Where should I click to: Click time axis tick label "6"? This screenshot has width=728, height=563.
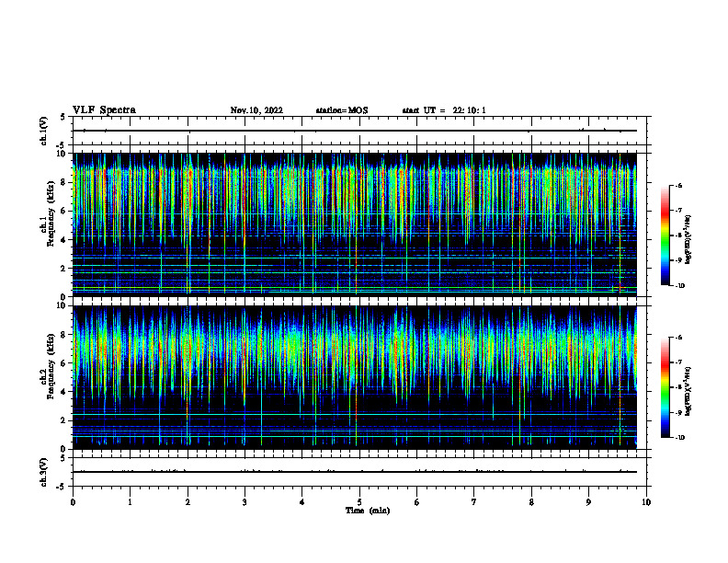tap(417, 502)
